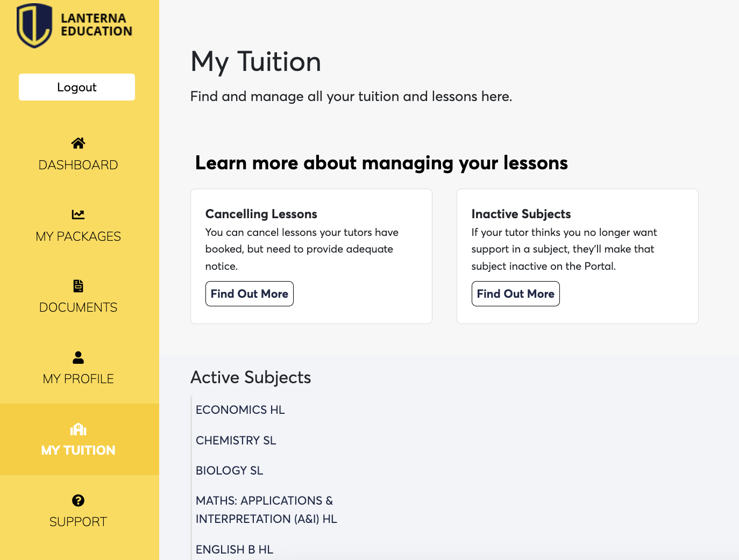
Task: Open Find Out More for Inactive Subjects
Action: click(x=515, y=293)
